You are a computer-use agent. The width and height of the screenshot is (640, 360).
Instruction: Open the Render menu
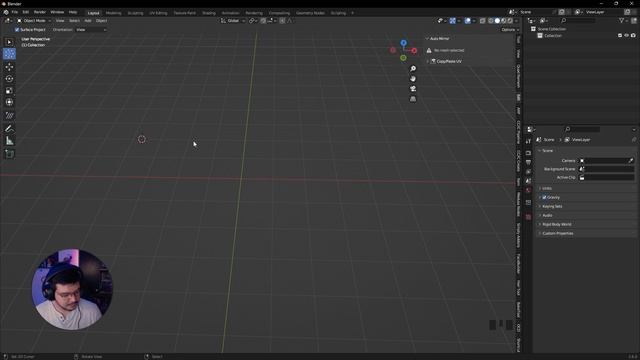[40, 12]
